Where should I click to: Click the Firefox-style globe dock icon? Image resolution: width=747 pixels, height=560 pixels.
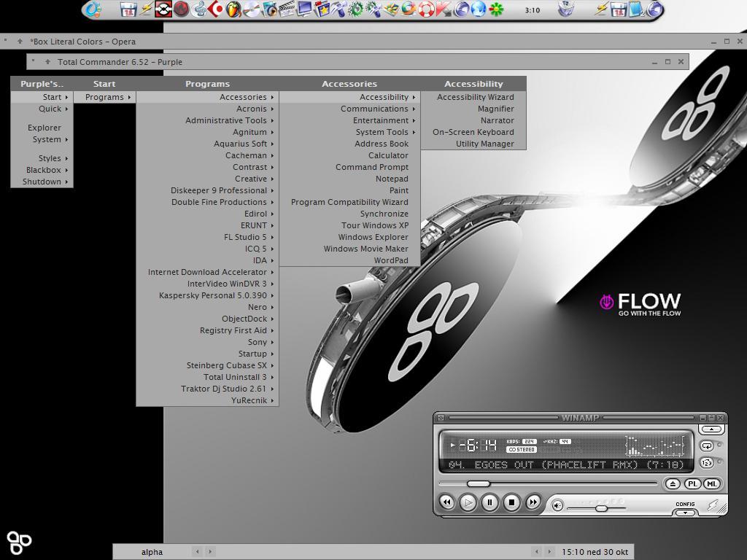[x=409, y=9]
